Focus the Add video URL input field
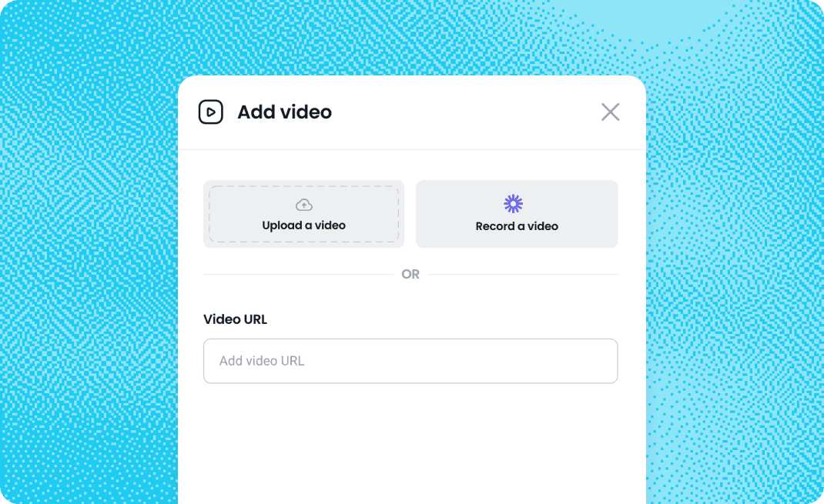 410,361
